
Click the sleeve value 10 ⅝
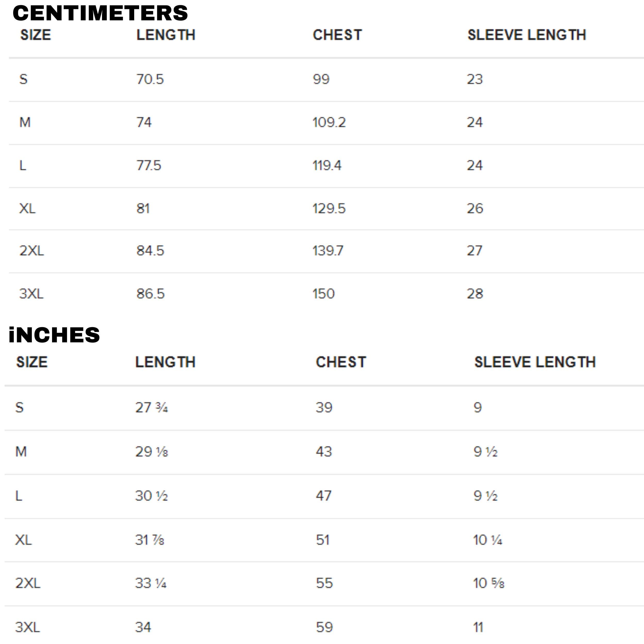click(x=489, y=583)
